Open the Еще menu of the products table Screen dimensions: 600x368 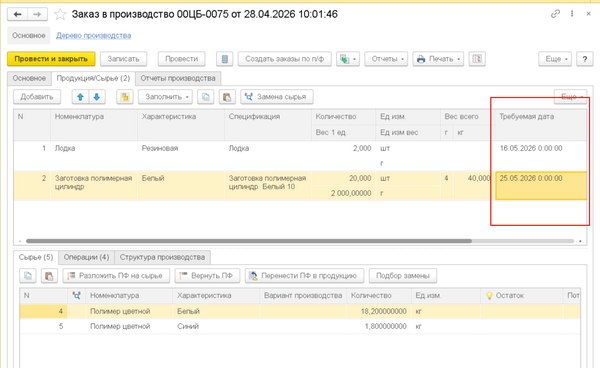(570, 96)
